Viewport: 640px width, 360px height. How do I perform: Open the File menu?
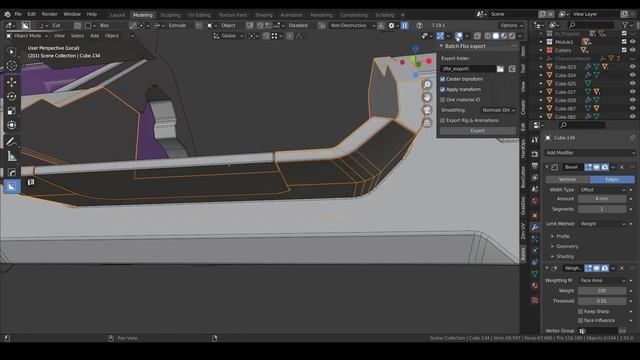pos(18,14)
